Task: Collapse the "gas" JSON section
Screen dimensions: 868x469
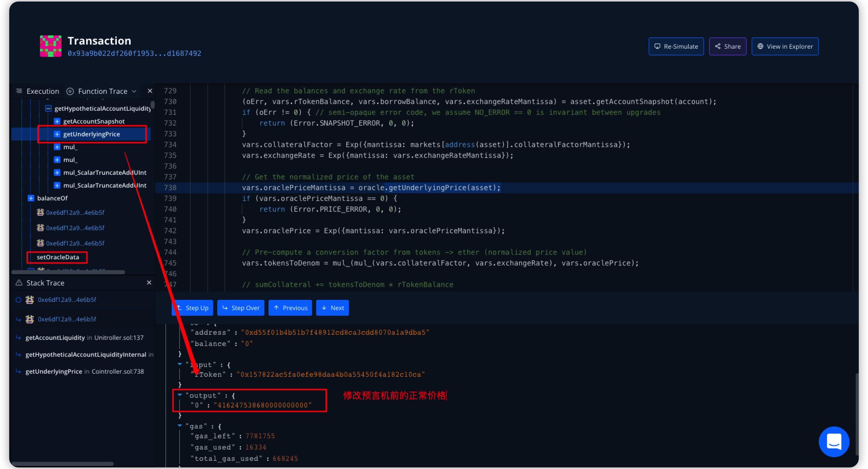Action: (x=180, y=426)
